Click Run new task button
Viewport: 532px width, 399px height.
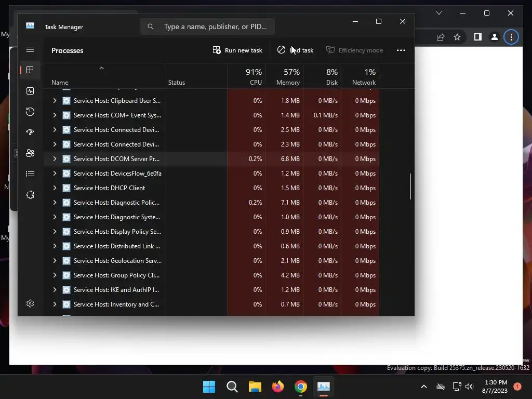[x=237, y=50]
